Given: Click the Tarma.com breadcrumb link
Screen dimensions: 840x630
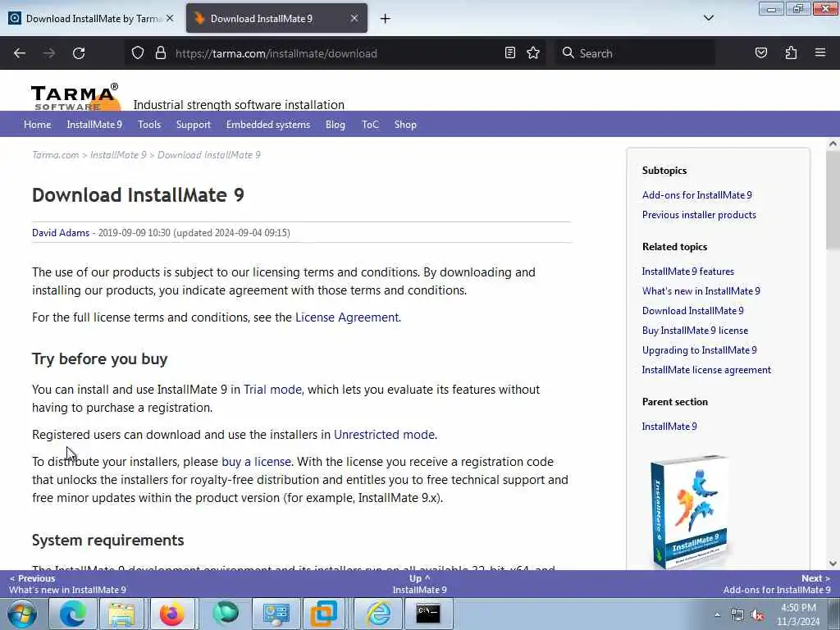Looking at the screenshot, I should pyautogui.click(x=55, y=155).
